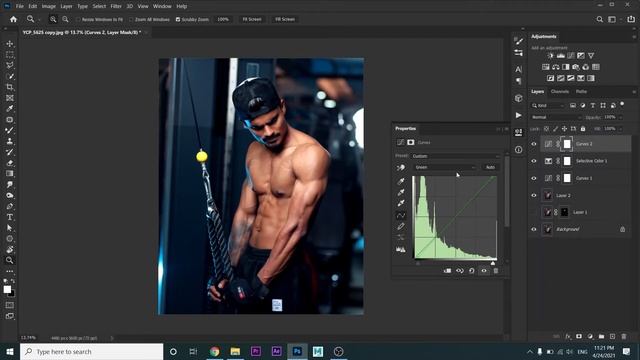Click the foreground color swatch

pos(7,289)
